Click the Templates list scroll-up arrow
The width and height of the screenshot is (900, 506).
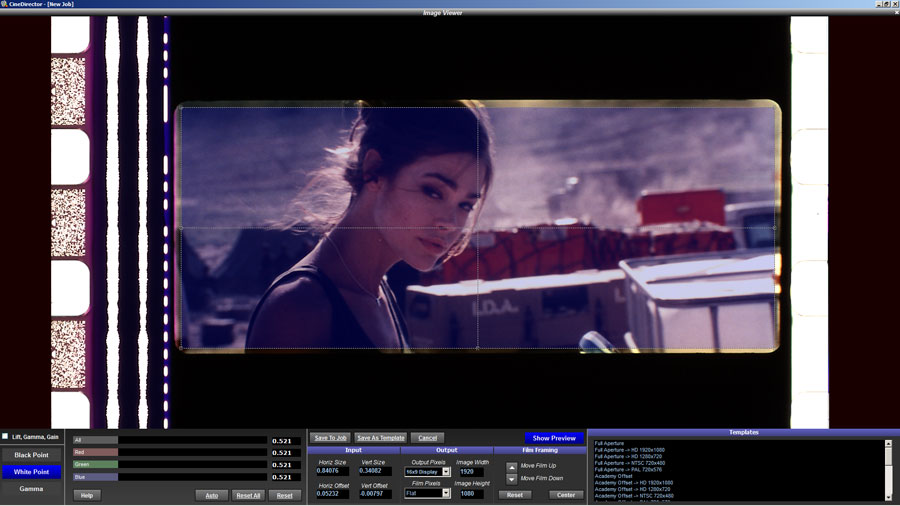tap(888, 443)
